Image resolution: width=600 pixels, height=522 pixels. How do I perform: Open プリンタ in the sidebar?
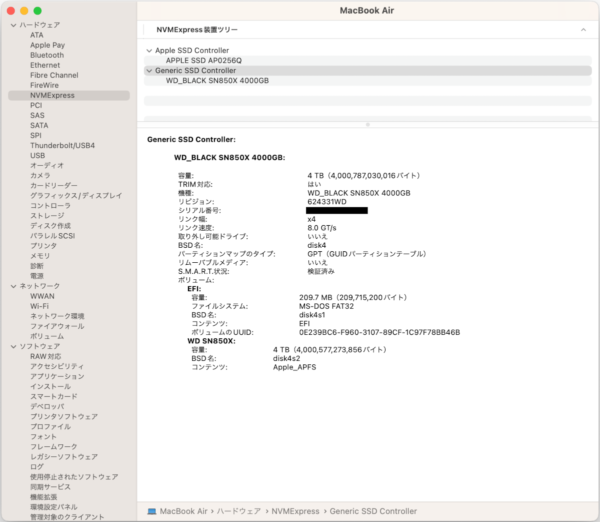[x=44, y=246]
